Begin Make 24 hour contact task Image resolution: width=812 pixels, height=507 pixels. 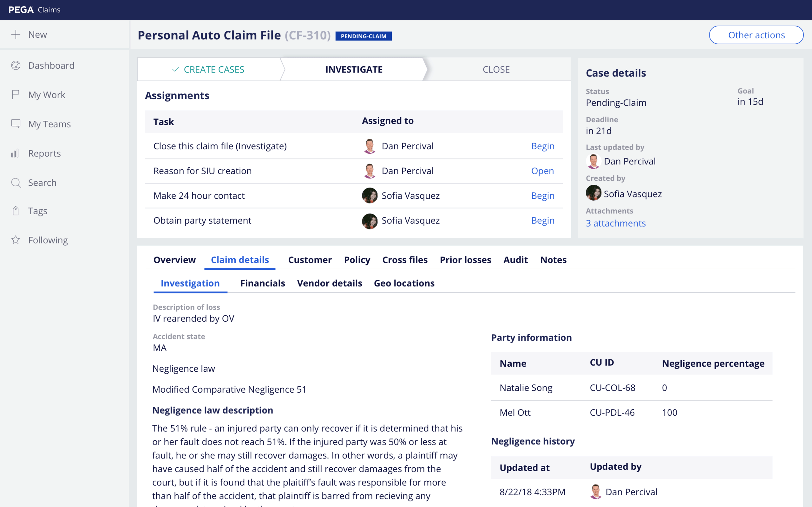[543, 196]
